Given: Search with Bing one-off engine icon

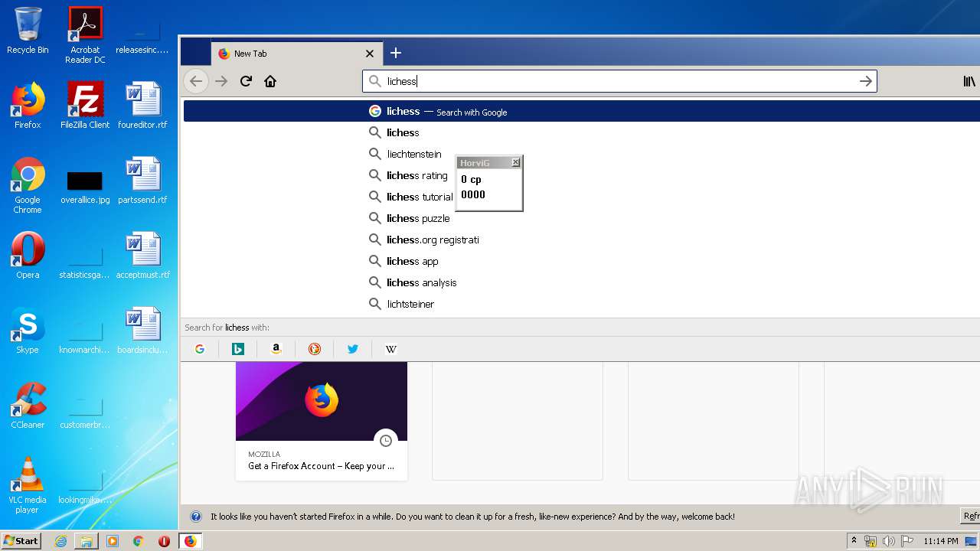Looking at the screenshot, I should click(238, 349).
